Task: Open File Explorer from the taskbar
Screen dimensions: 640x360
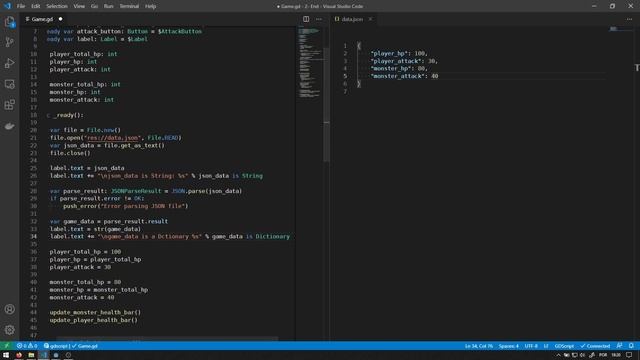Action: [x=31, y=355]
